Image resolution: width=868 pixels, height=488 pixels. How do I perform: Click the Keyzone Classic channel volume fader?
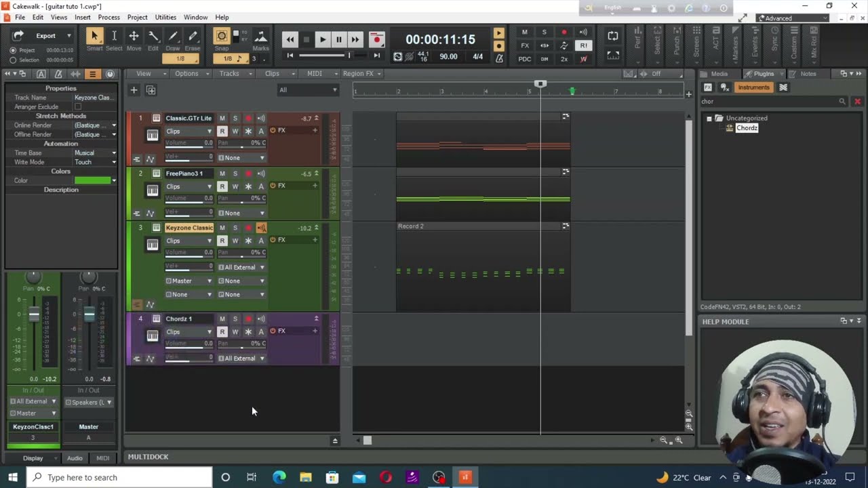(33, 314)
